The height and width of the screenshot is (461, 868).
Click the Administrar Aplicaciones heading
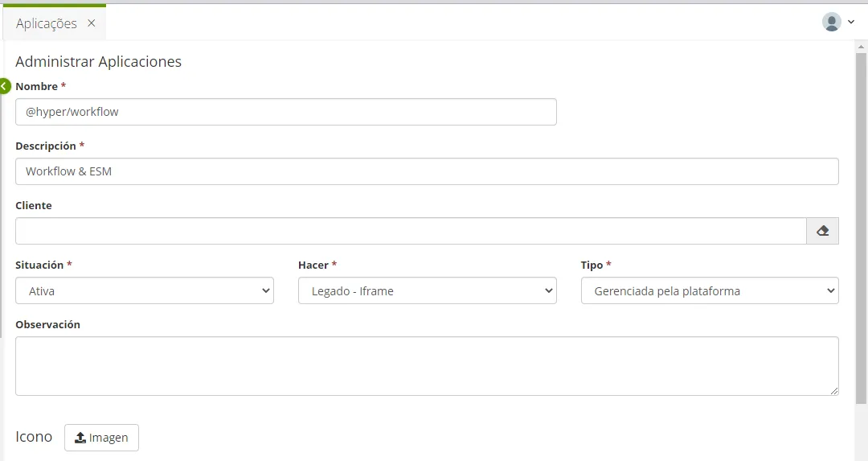click(99, 61)
